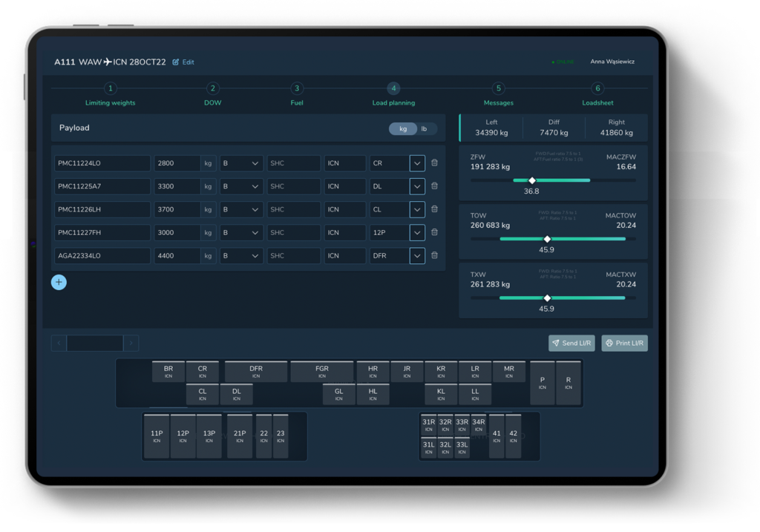This screenshot has width=760, height=532.
Task: Add a new payload row
Action: pos(59,282)
